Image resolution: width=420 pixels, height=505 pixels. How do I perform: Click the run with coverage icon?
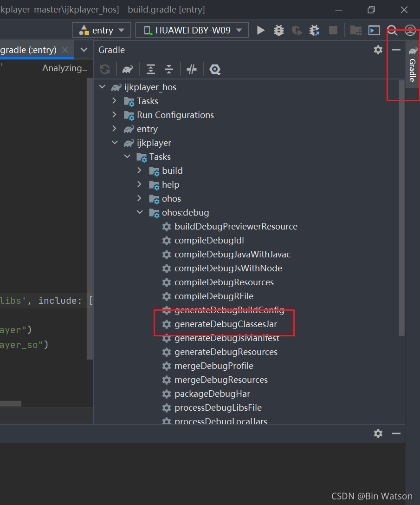(x=297, y=31)
